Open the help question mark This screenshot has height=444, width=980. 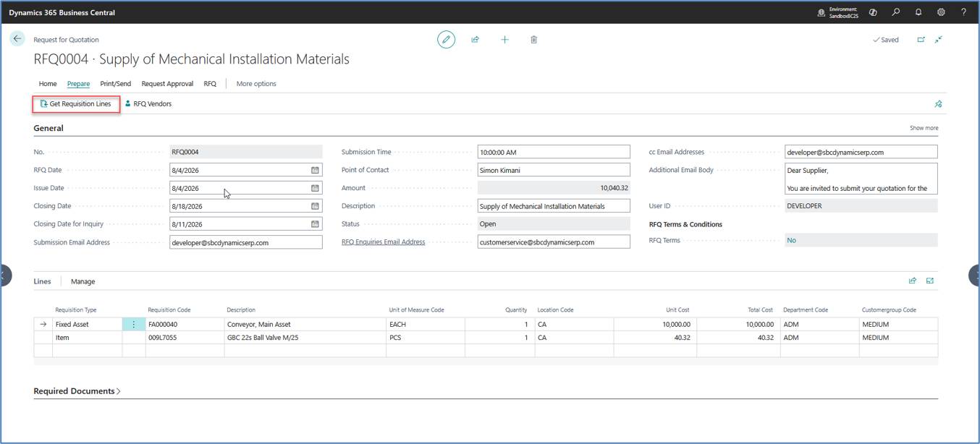(x=963, y=12)
